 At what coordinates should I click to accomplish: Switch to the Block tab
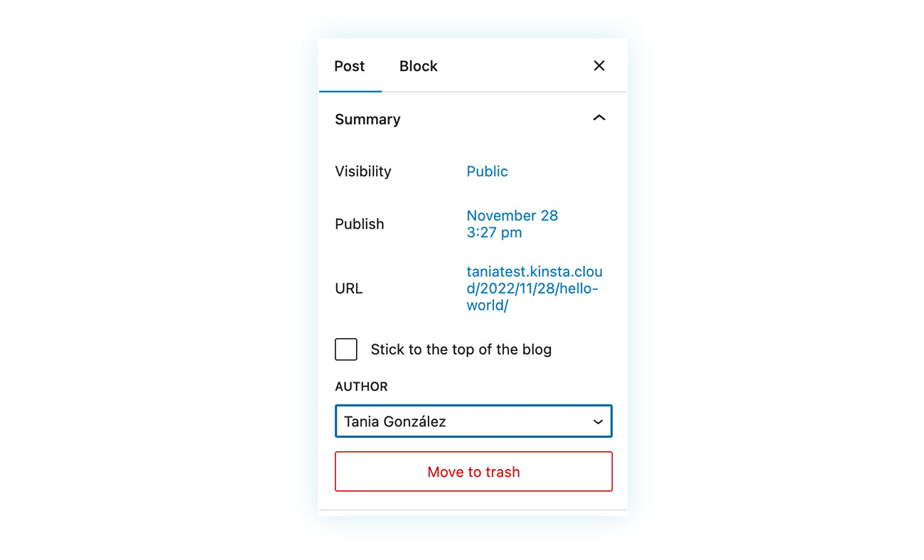[x=419, y=66]
